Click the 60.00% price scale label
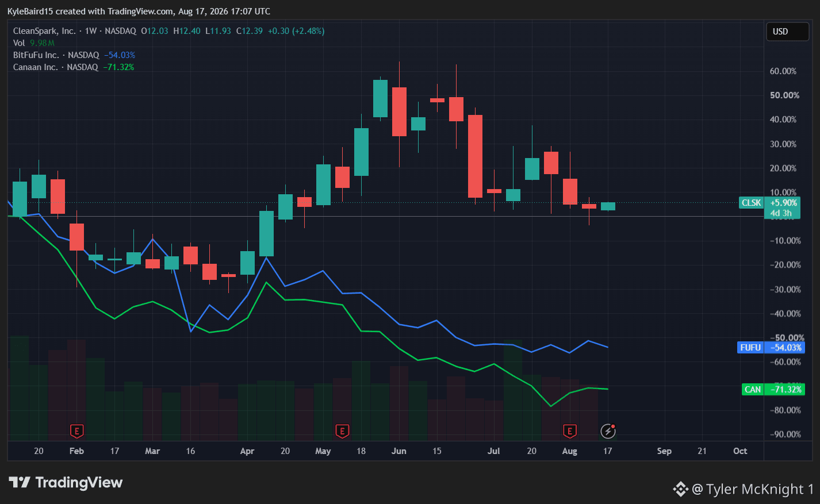 click(783, 71)
